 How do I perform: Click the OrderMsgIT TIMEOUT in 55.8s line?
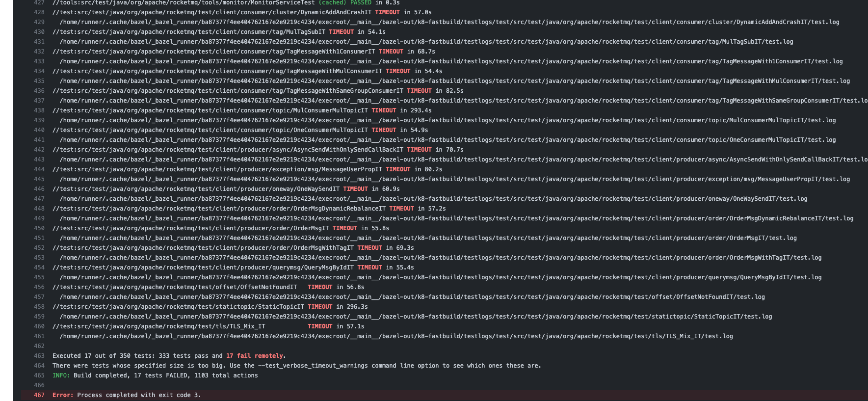[x=221, y=228]
